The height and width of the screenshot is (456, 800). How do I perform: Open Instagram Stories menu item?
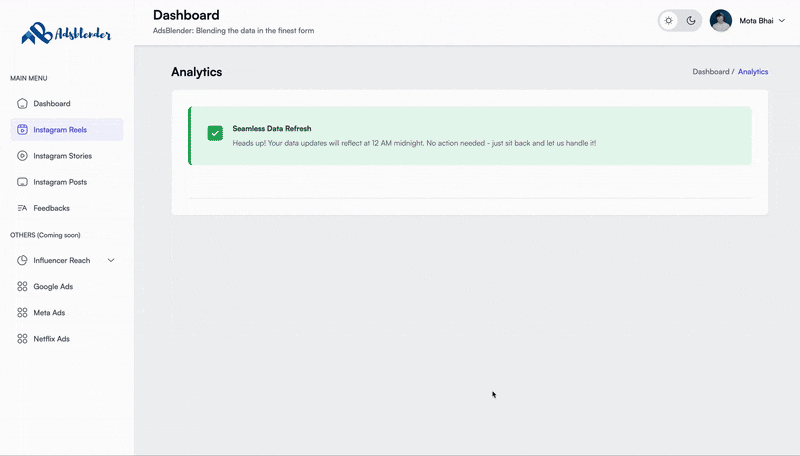[x=62, y=156]
